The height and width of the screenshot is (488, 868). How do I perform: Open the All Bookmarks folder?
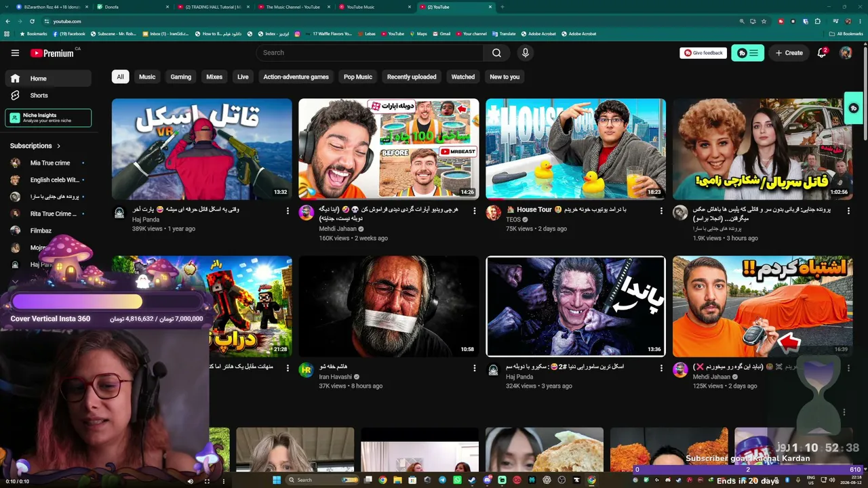click(846, 33)
